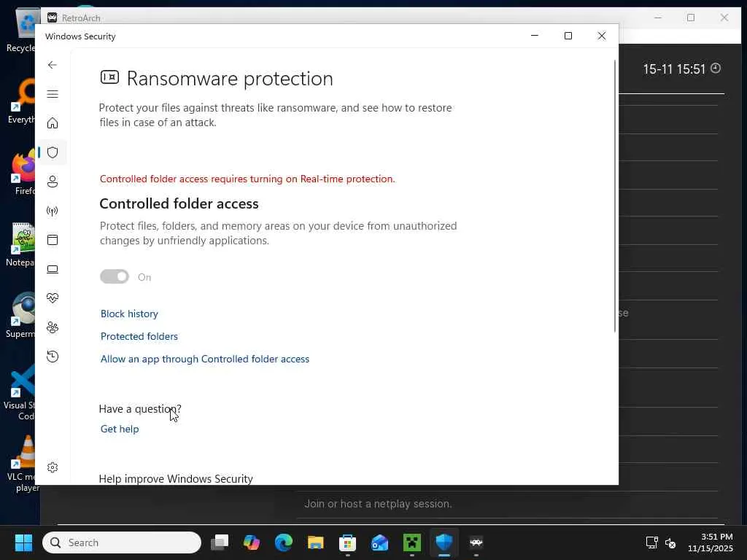Click the Windows Security shield taskbar icon
This screenshot has height=560, width=747.
[444, 542]
